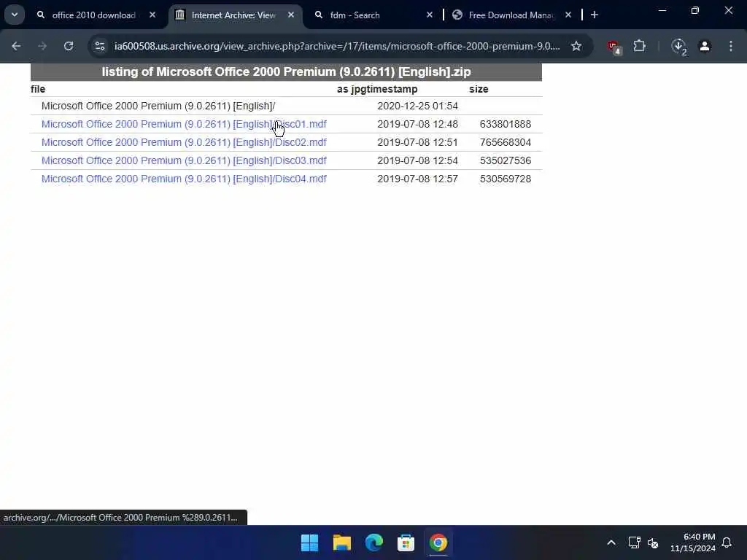Image resolution: width=747 pixels, height=560 pixels.
Task: View site information icon in address bar
Action: tap(99, 46)
